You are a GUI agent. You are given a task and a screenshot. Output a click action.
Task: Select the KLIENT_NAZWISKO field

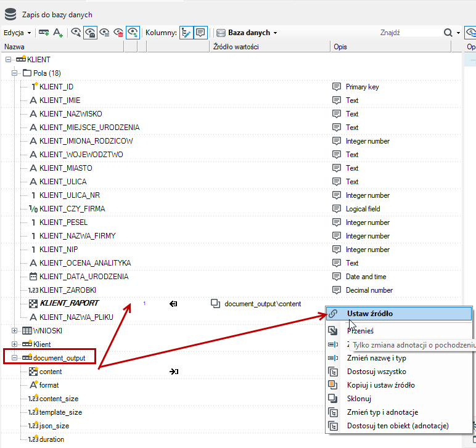(x=71, y=114)
